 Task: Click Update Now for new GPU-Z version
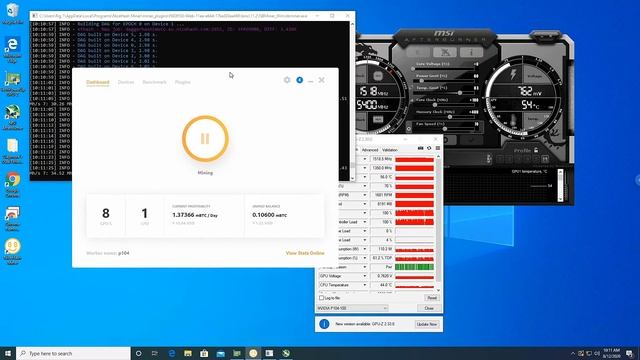[427, 324]
